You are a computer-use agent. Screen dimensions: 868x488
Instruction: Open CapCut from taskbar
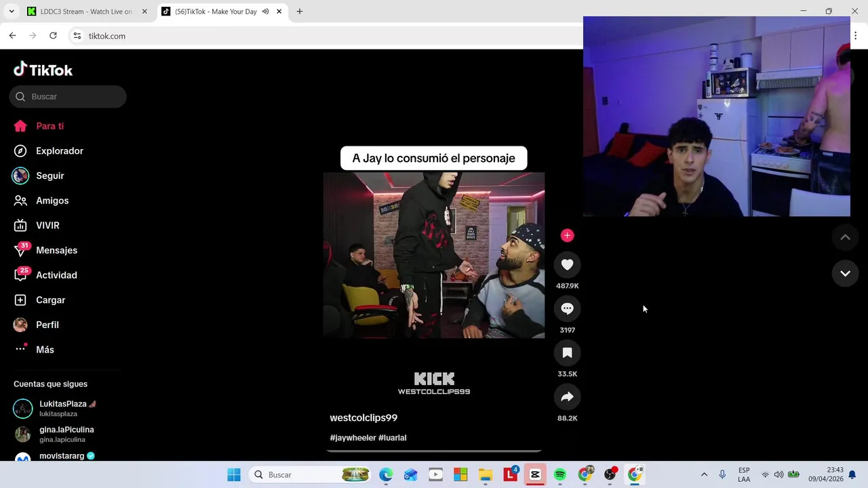pos(535,475)
